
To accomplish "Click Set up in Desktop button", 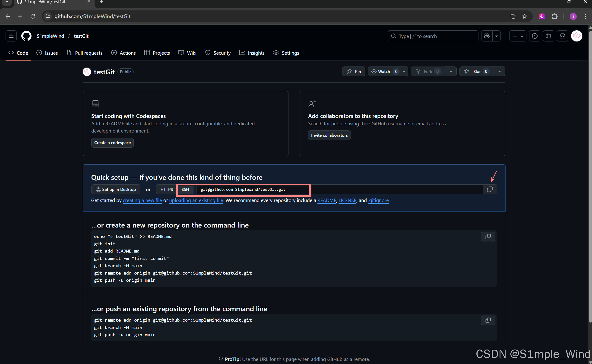I will (x=116, y=189).
